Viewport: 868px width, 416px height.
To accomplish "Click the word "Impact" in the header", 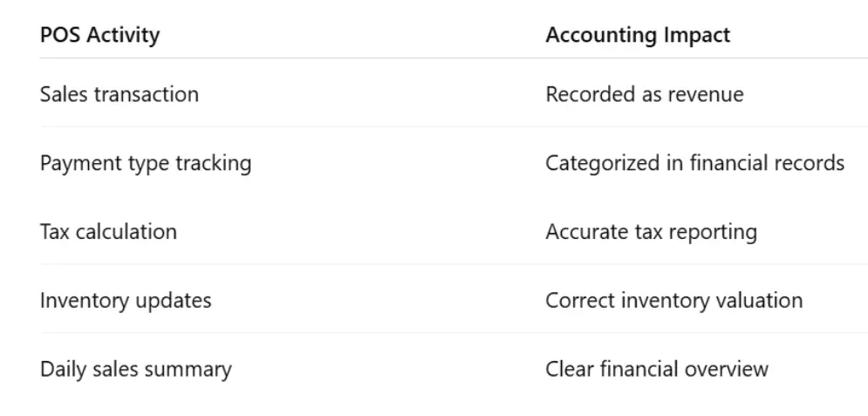I will [700, 37].
